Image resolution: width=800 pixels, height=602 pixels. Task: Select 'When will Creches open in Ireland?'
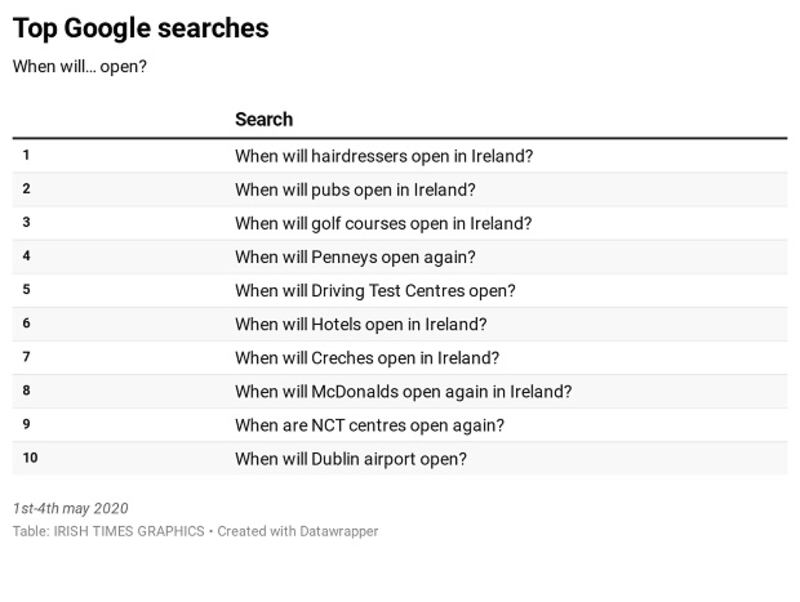pyautogui.click(x=367, y=358)
